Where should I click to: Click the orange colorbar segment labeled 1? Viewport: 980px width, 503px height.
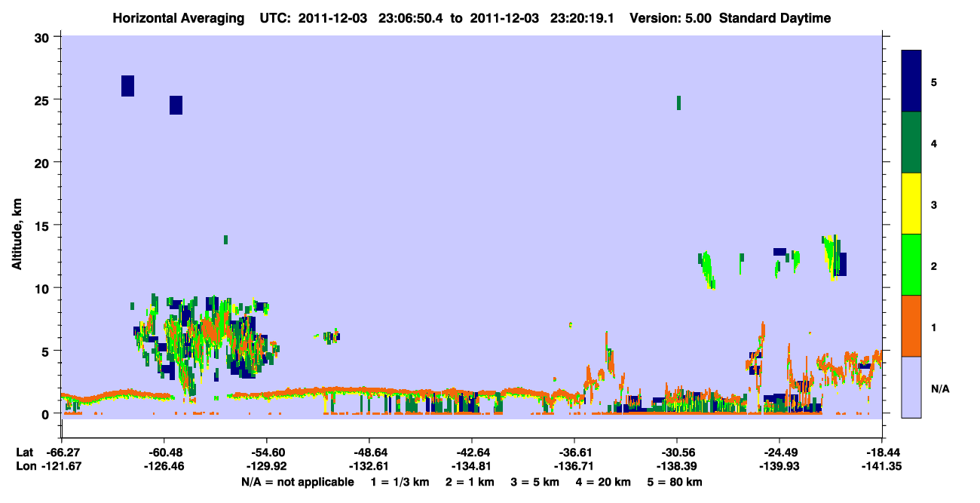pyautogui.click(x=911, y=326)
